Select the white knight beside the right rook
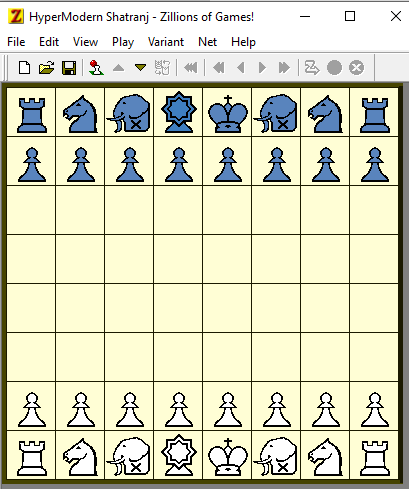Screen dimensions: 409x489 (x=325, y=457)
